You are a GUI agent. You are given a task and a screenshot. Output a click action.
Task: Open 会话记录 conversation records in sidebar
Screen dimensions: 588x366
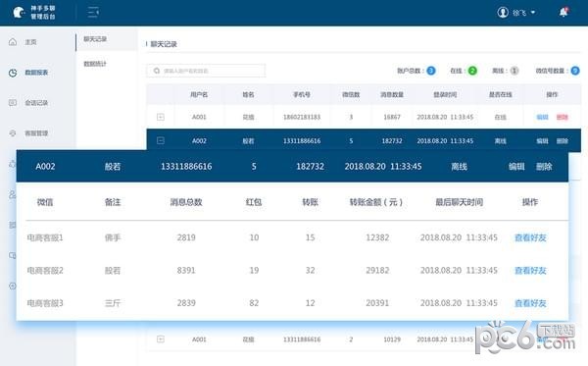[36, 103]
